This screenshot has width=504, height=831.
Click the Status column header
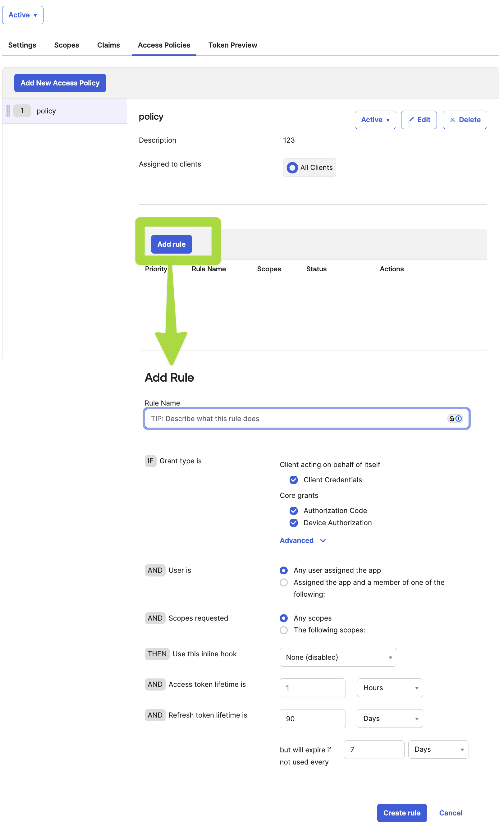[316, 269]
